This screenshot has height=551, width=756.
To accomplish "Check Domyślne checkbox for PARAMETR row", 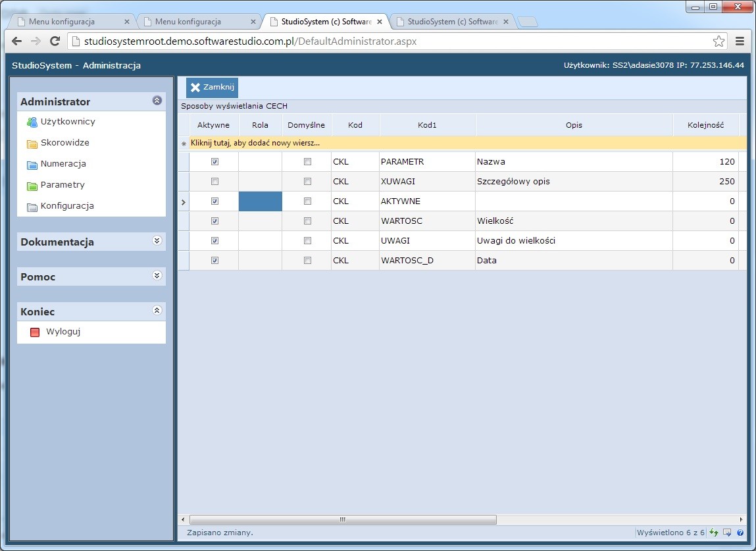I will [307, 162].
